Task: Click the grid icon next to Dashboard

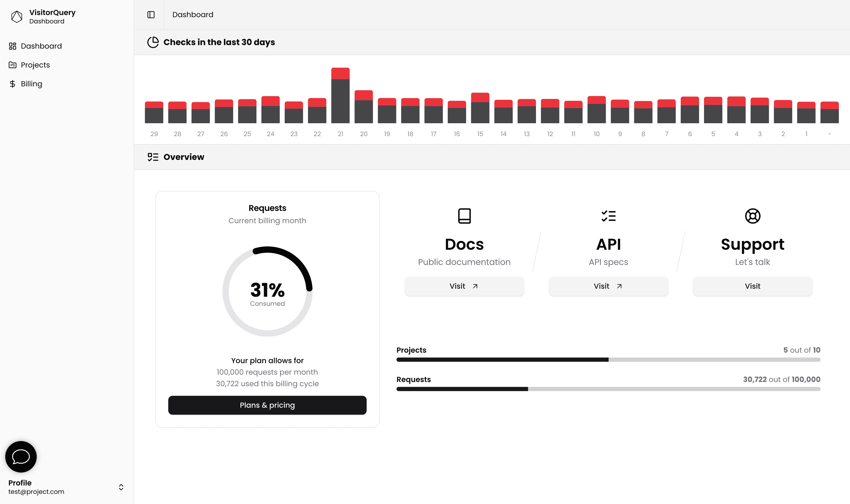Action: [x=13, y=46]
